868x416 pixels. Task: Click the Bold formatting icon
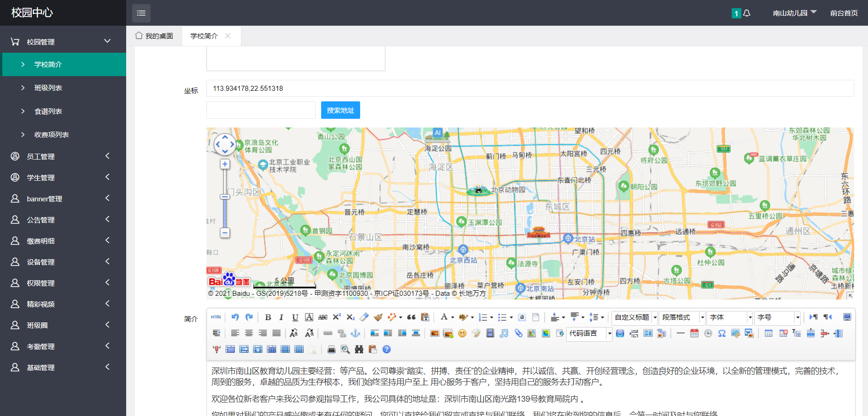point(268,317)
